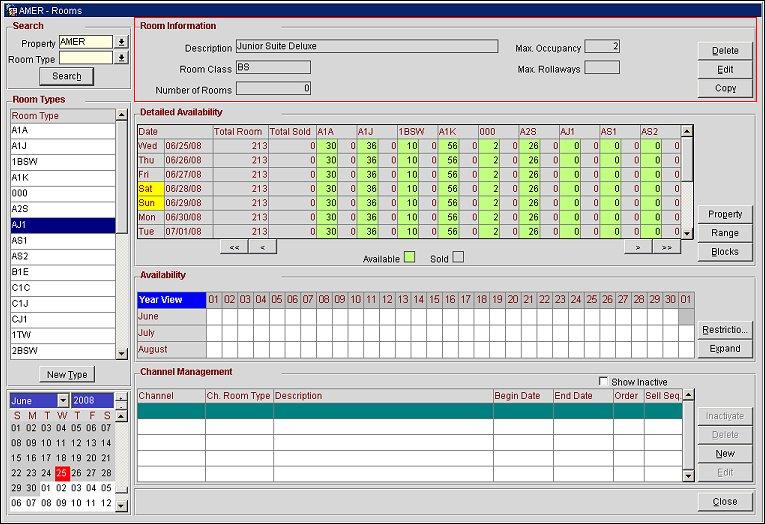Image resolution: width=765 pixels, height=524 pixels.
Task: Open the Room Type dropdown arrow
Action: click(x=121, y=58)
